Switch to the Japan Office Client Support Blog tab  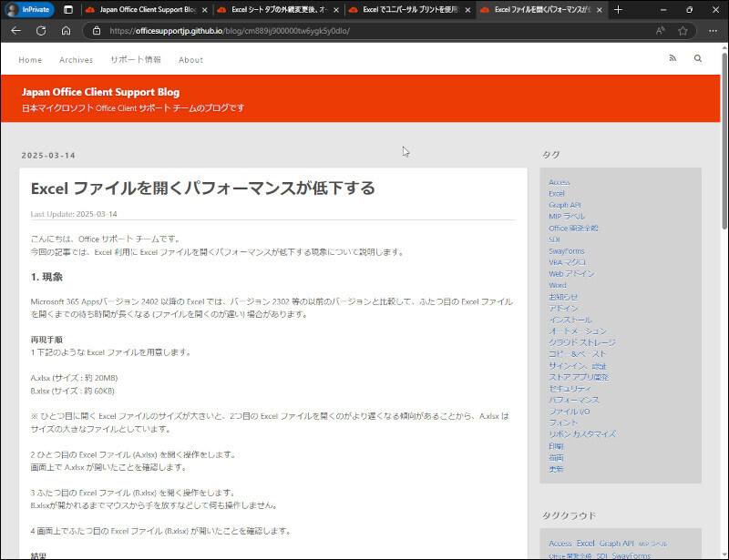142,9
